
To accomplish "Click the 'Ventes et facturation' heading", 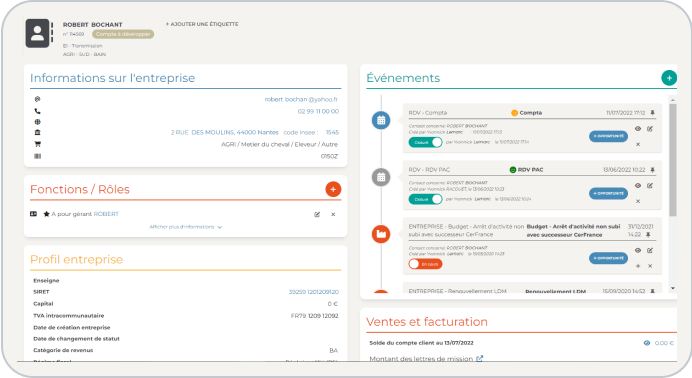I will pos(427,322).
